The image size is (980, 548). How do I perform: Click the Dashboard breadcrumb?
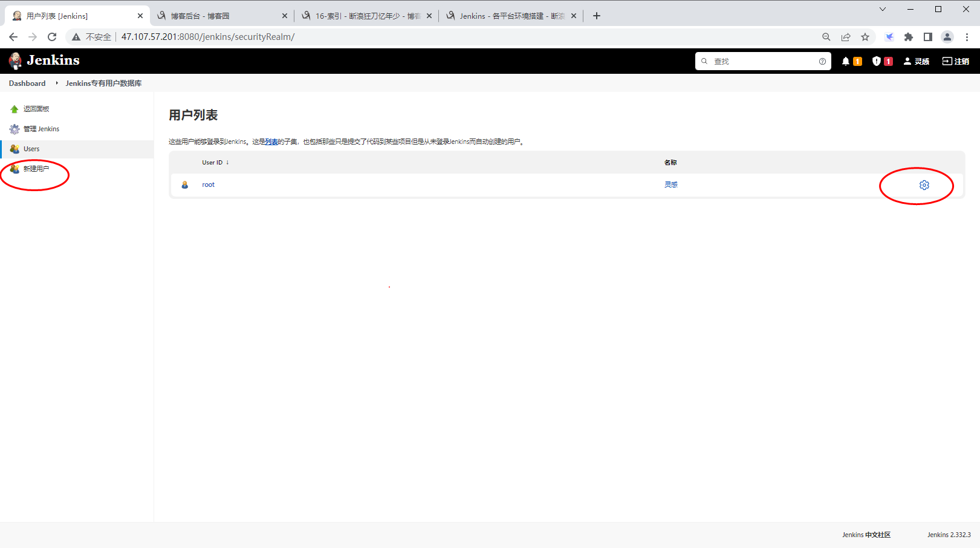point(27,83)
